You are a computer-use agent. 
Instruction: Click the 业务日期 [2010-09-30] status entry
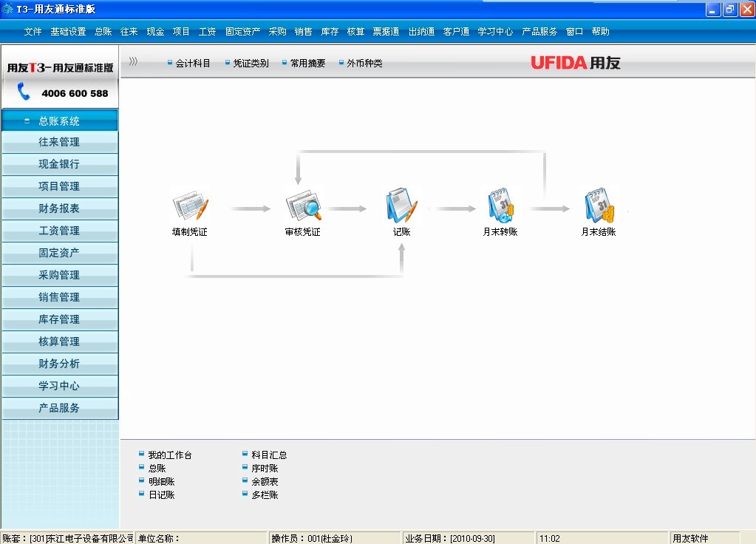[x=469, y=538]
